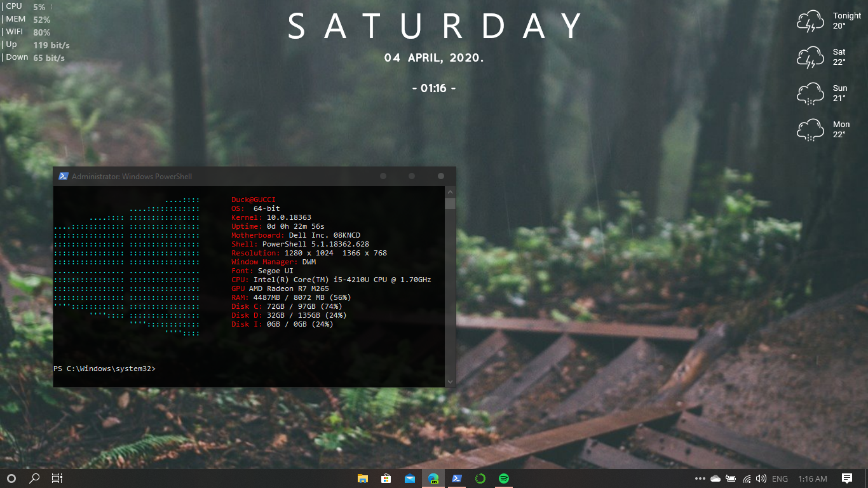Click the PowerShell prompt line PS C:\Windows\system32>
This screenshot has height=488, width=868.
coord(105,369)
